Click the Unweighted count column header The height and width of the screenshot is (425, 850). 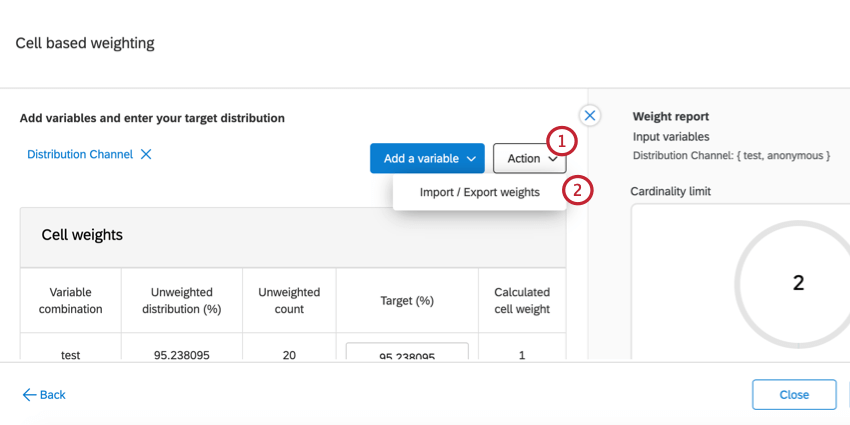[x=289, y=300]
